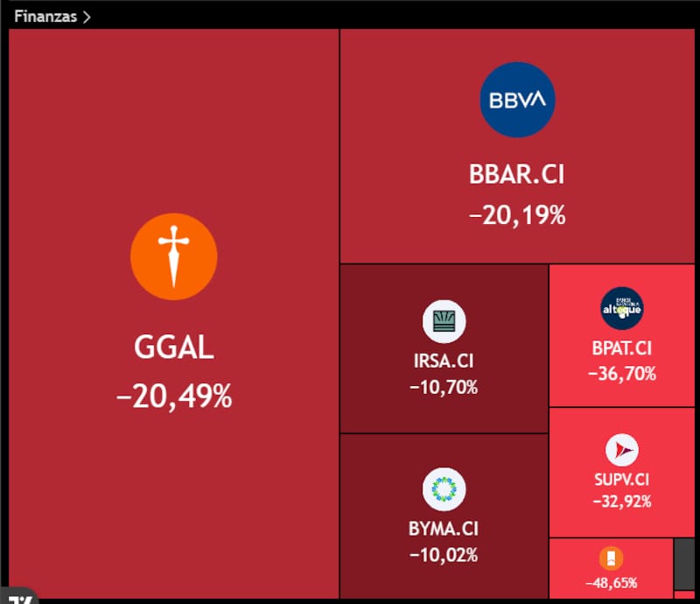
Task: Click the blue BBVA logo
Action: 517,100
